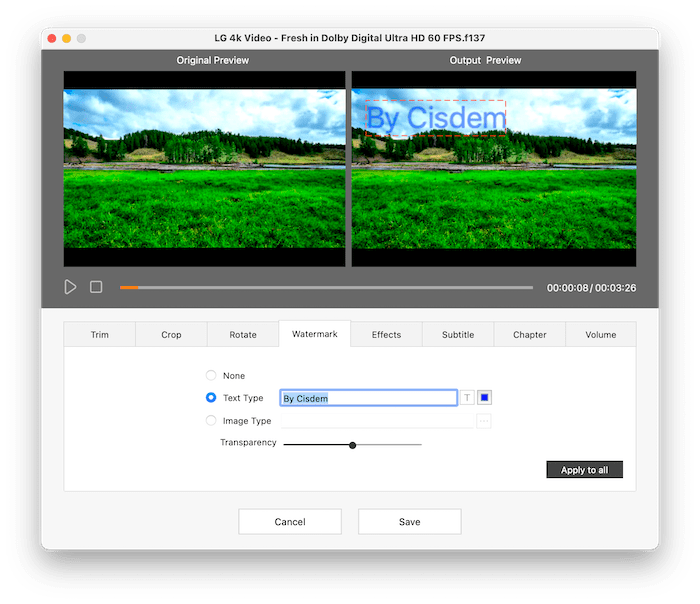Open the Crop tab
Image resolution: width=700 pixels, height=604 pixels.
pos(171,334)
